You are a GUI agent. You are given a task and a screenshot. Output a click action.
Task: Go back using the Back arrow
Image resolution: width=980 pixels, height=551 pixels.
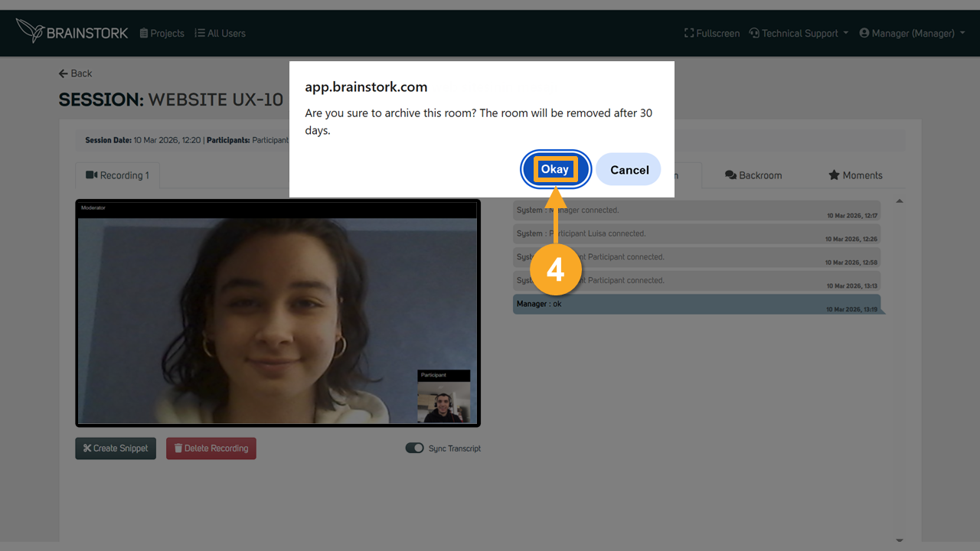click(75, 73)
